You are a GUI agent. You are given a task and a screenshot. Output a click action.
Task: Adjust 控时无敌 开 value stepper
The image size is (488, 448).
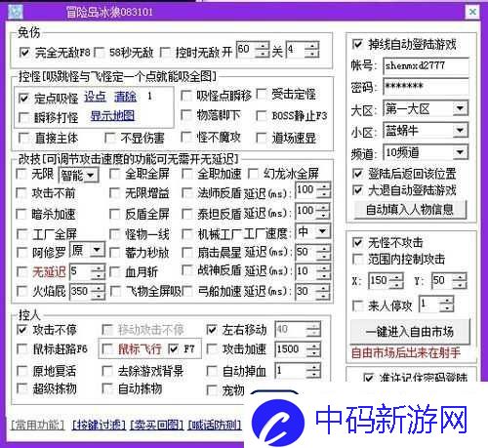pyautogui.click(x=263, y=50)
